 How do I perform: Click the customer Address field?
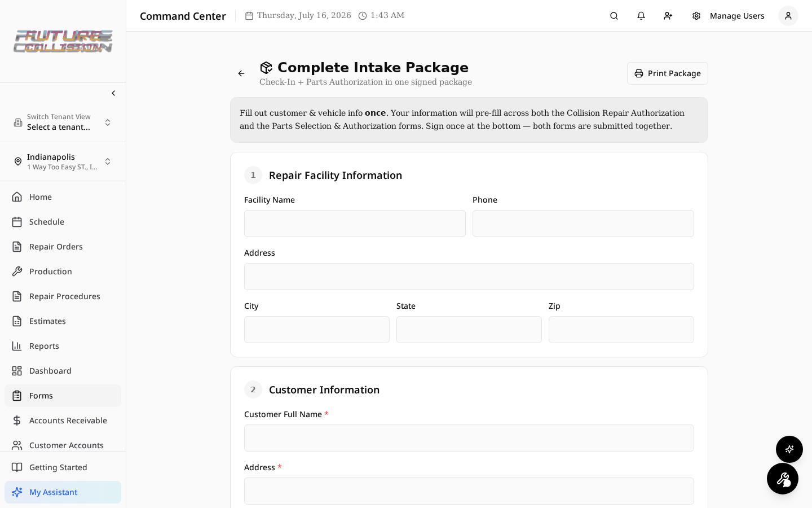pos(469,491)
